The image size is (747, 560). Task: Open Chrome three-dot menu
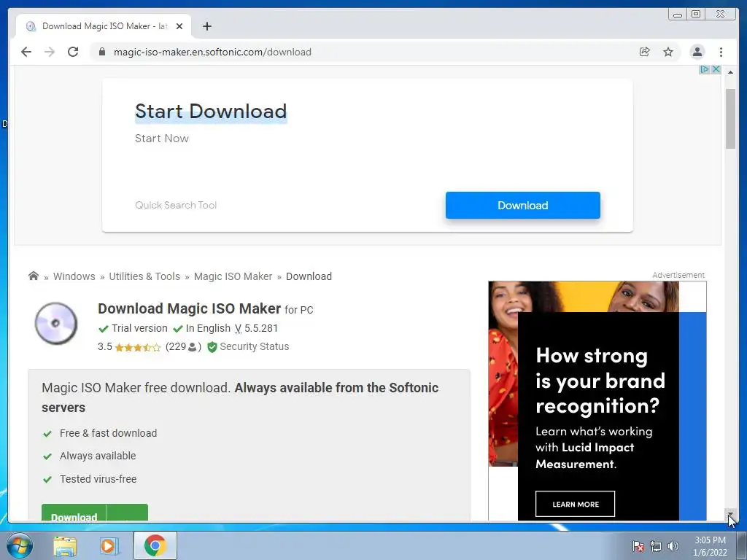tap(721, 52)
